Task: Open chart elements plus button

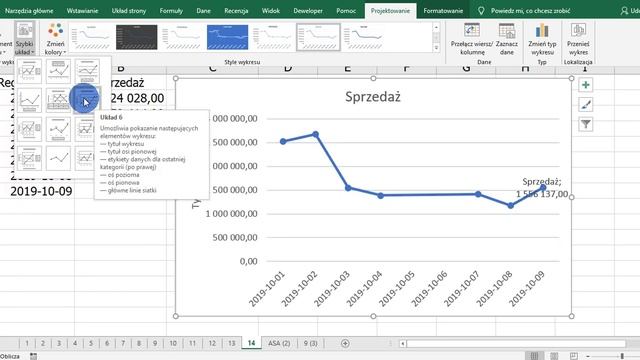Action: (x=586, y=85)
